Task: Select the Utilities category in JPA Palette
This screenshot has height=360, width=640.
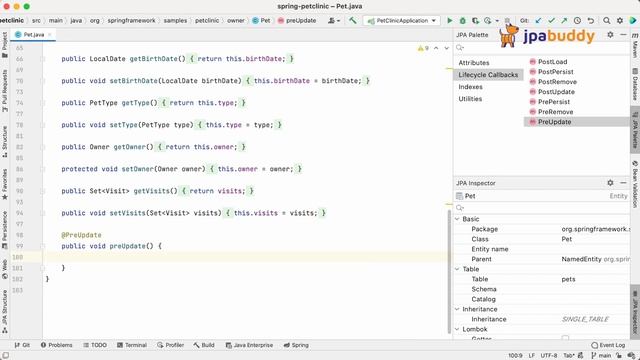Action: pyautogui.click(x=470, y=99)
